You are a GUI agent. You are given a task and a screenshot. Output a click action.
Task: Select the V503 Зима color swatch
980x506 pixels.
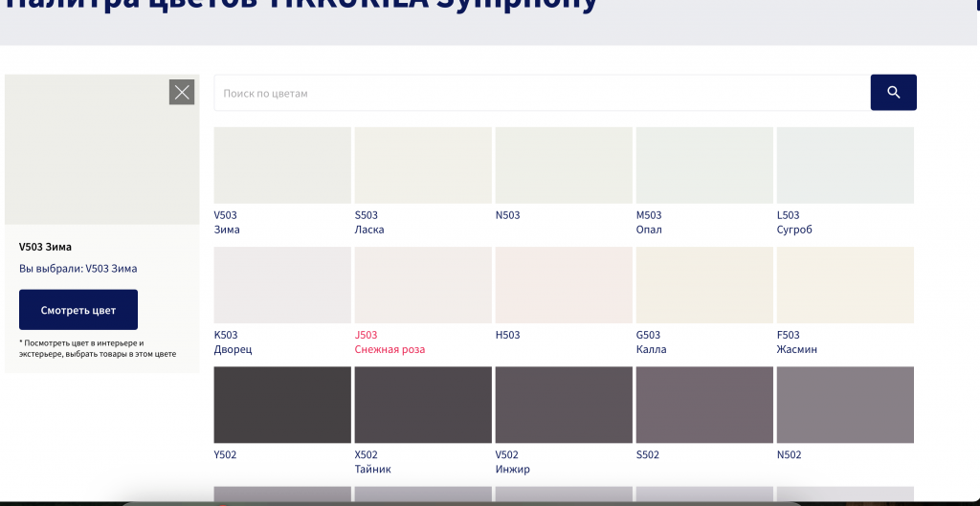[x=282, y=165]
